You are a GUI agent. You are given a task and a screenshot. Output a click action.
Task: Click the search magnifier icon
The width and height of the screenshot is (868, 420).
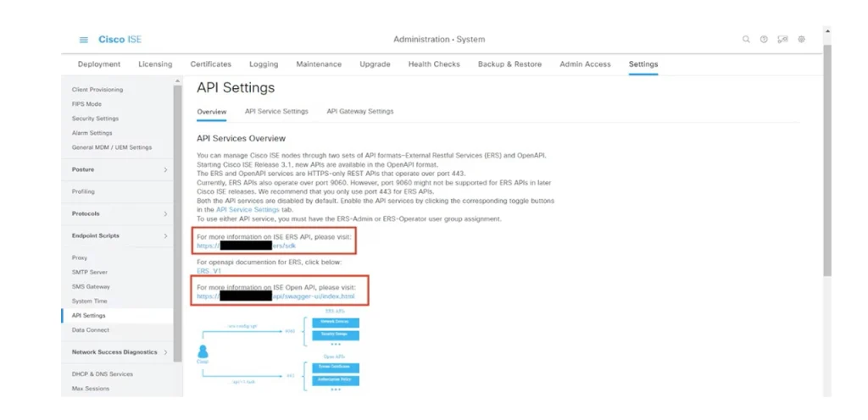[746, 40]
